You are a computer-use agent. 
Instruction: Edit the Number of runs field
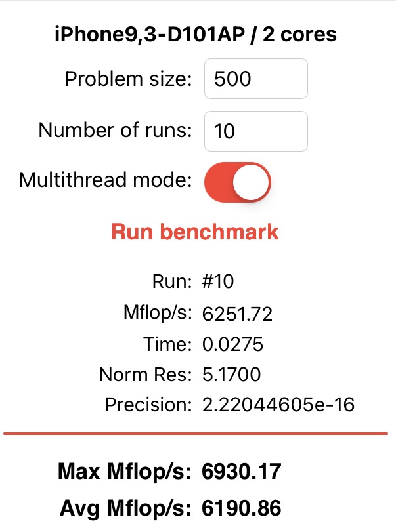pos(256,131)
